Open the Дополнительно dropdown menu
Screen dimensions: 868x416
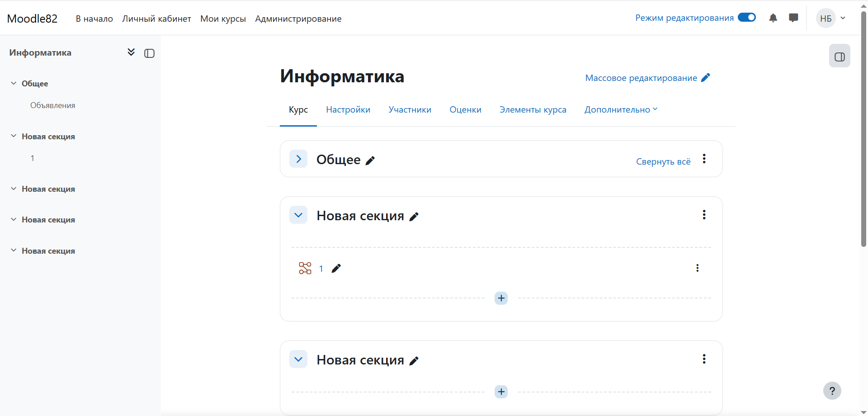[621, 110]
